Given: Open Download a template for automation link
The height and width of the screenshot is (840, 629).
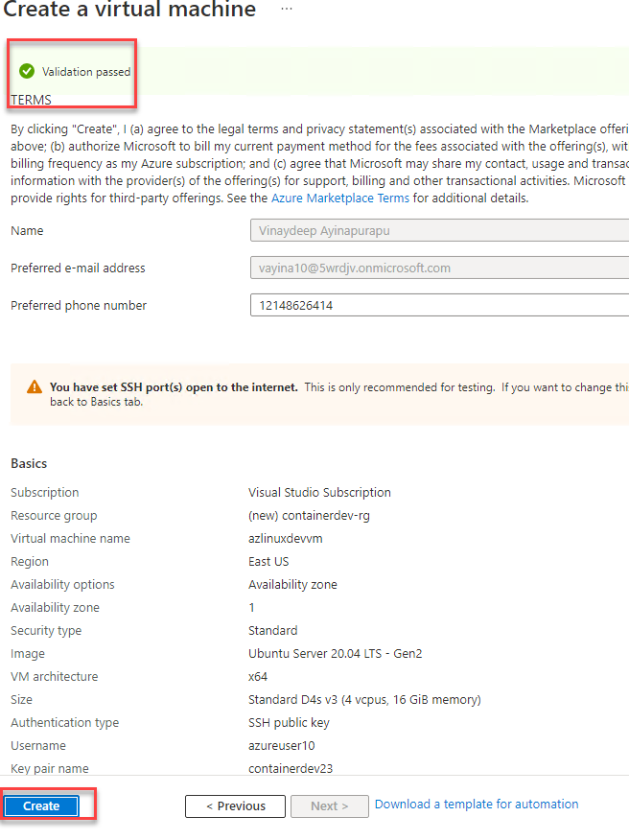Looking at the screenshot, I should point(477,805).
